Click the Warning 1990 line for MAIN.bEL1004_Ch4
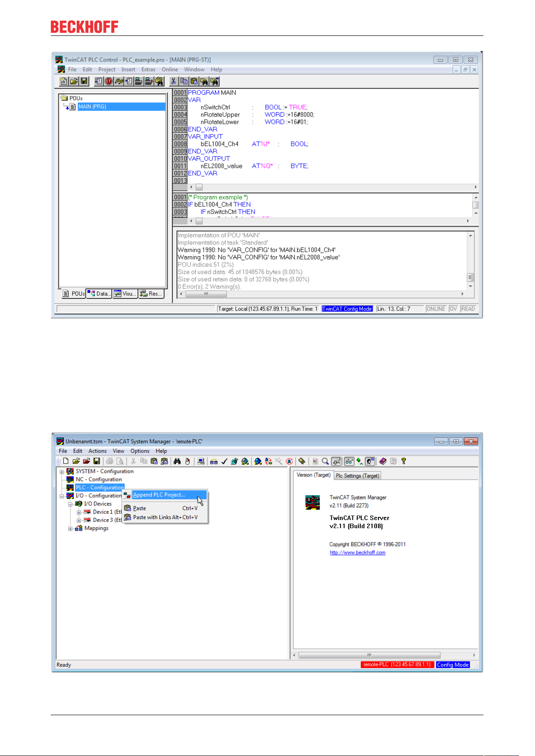This screenshot has height=756, width=535. pyautogui.click(x=257, y=250)
